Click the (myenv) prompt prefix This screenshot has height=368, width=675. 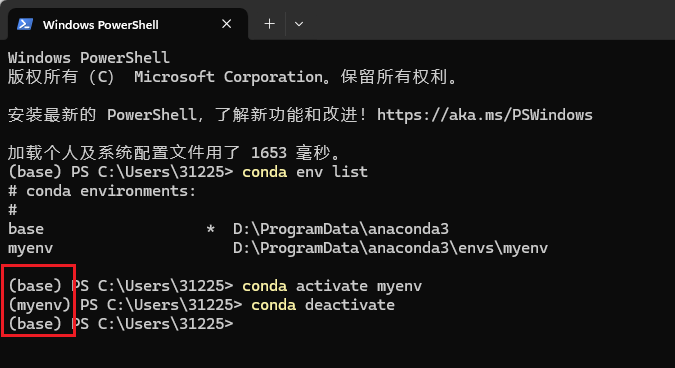coord(40,305)
